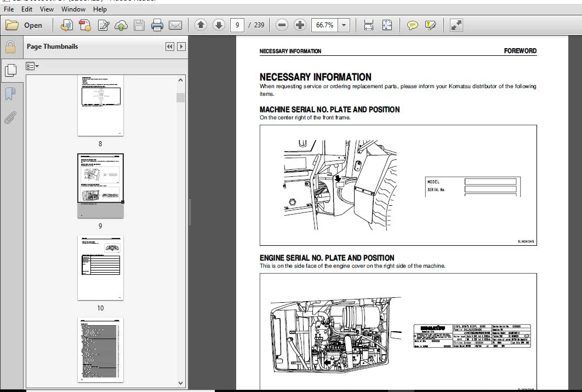Click the convert file to PDF icon

pos(66,25)
